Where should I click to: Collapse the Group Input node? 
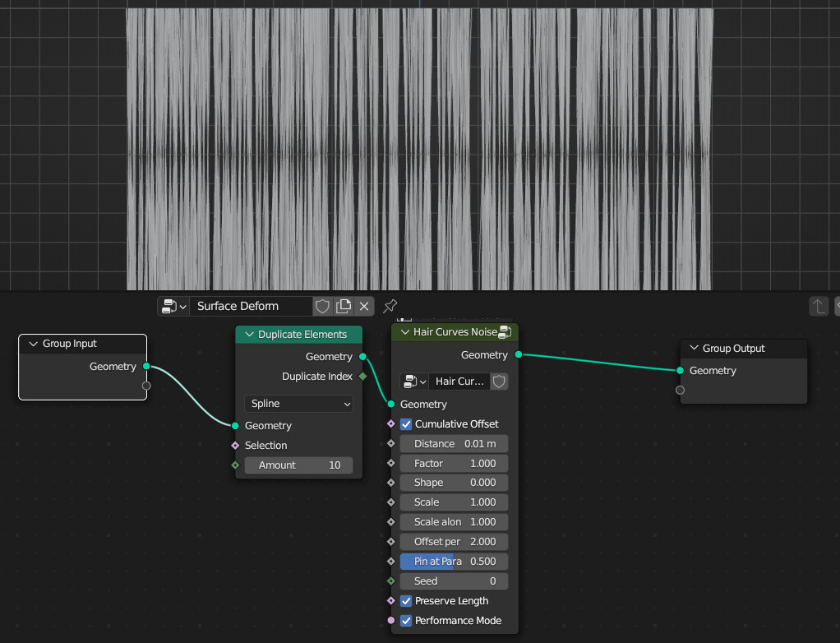(x=33, y=343)
